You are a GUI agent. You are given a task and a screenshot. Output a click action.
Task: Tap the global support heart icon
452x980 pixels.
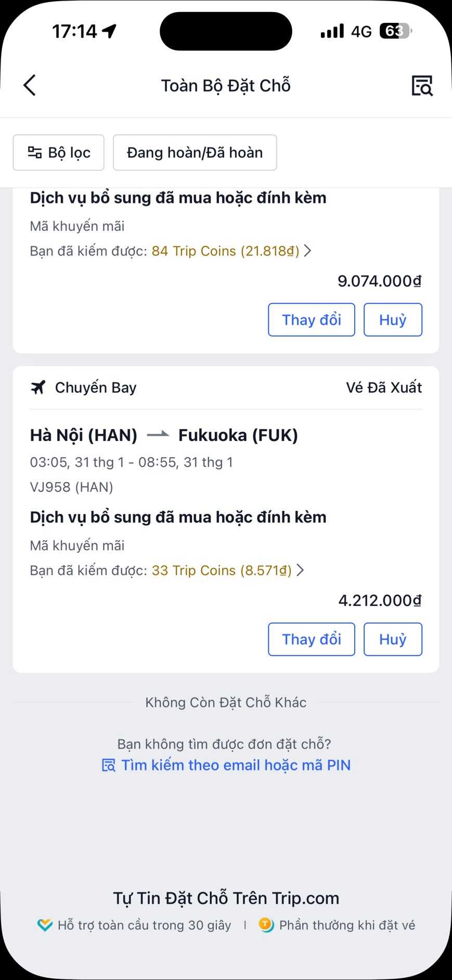(x=45, y=925)
